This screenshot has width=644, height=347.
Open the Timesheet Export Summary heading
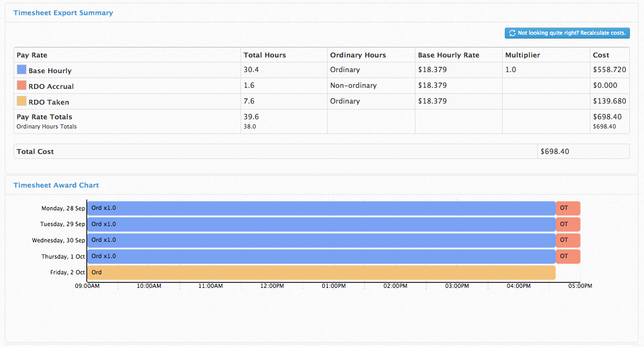tap(63, 13)
